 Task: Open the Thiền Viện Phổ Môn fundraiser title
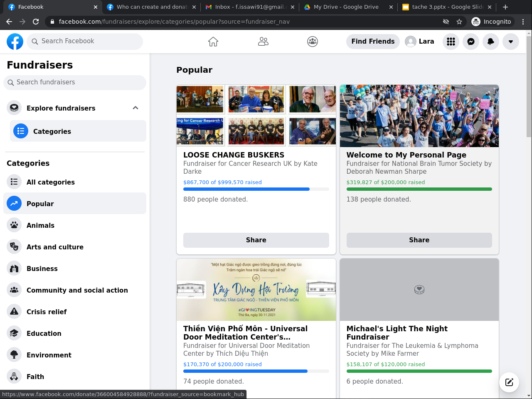pos(245,333)
